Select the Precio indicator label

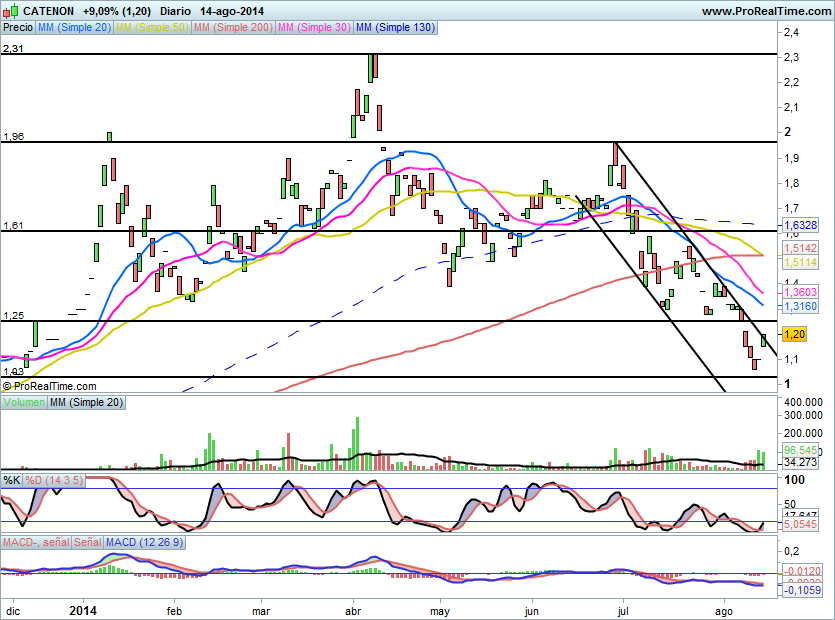point(17,28)
